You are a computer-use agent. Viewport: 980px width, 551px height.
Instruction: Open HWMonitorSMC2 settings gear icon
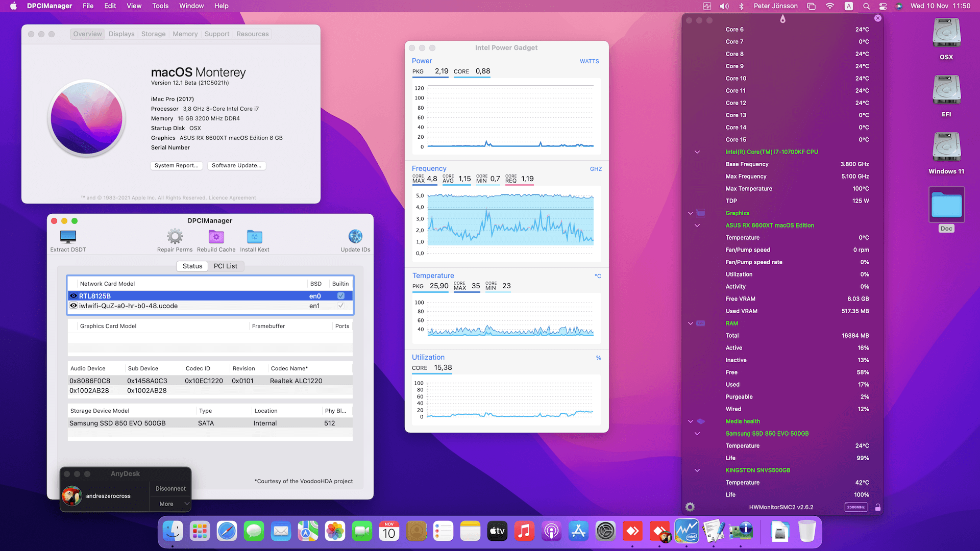(x=690, y=507)
